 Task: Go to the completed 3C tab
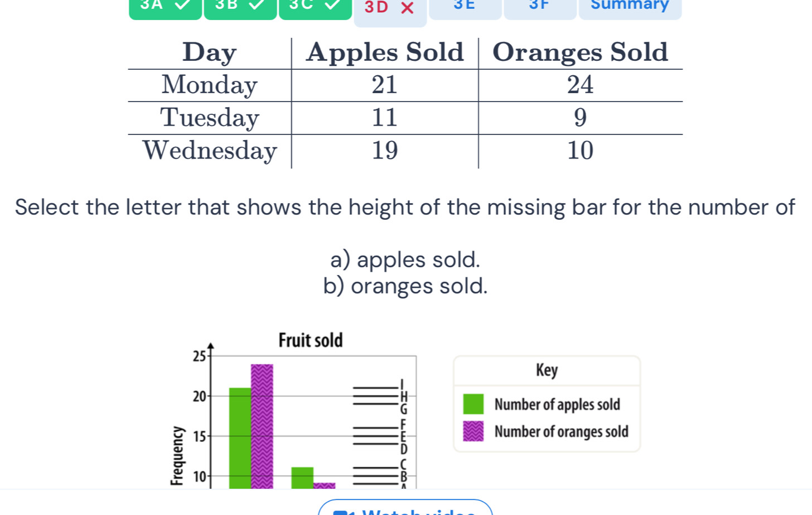click(315, 8)
